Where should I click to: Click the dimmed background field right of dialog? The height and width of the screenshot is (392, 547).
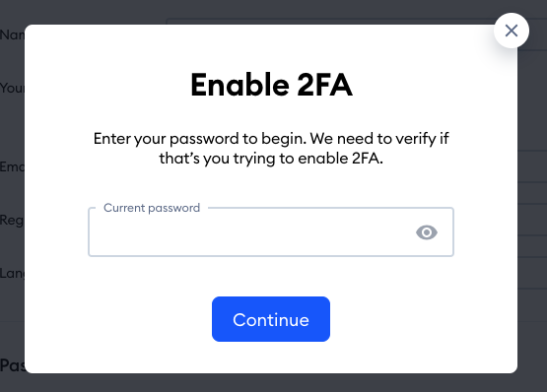(532, 166)
